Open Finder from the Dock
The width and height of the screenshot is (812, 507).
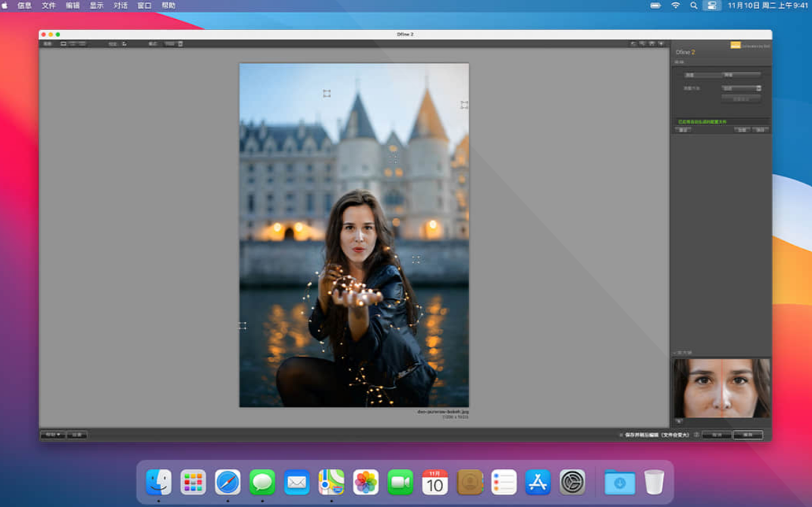pos(158,482)
